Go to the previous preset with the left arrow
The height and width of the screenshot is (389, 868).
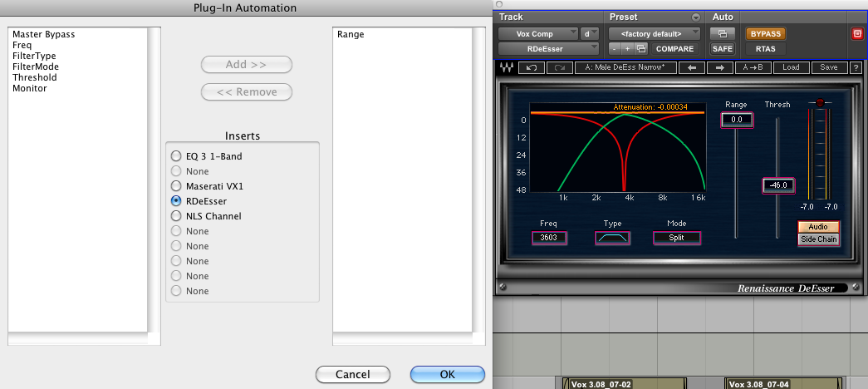coord(692,67)
